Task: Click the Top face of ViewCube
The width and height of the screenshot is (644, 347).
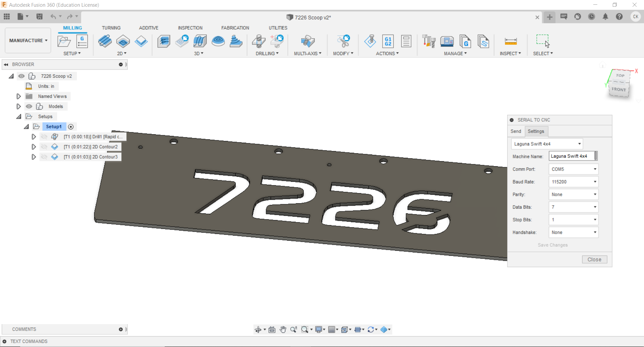Action: (x=620, y=75)
